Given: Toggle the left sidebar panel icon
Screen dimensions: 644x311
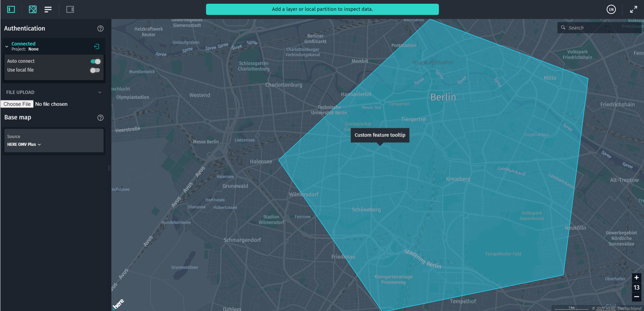Looking at the screenshot, I should point(11,9).
